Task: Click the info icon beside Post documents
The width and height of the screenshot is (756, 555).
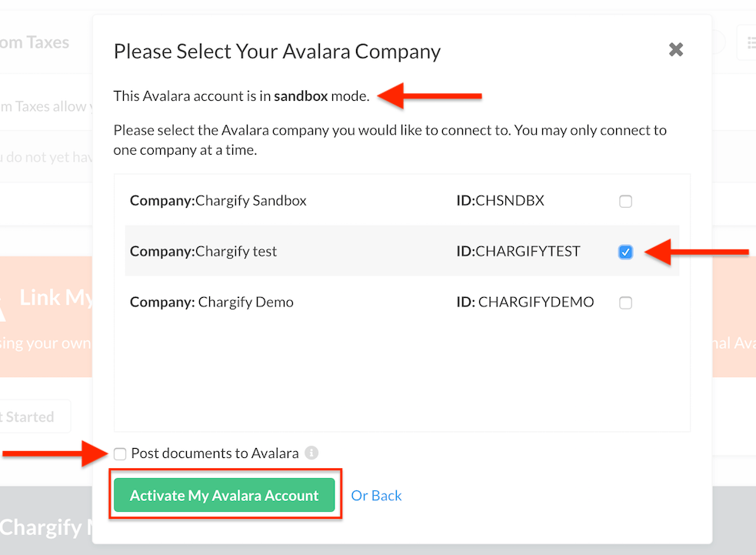Action: pyautogui.click(x=311, y=453)
